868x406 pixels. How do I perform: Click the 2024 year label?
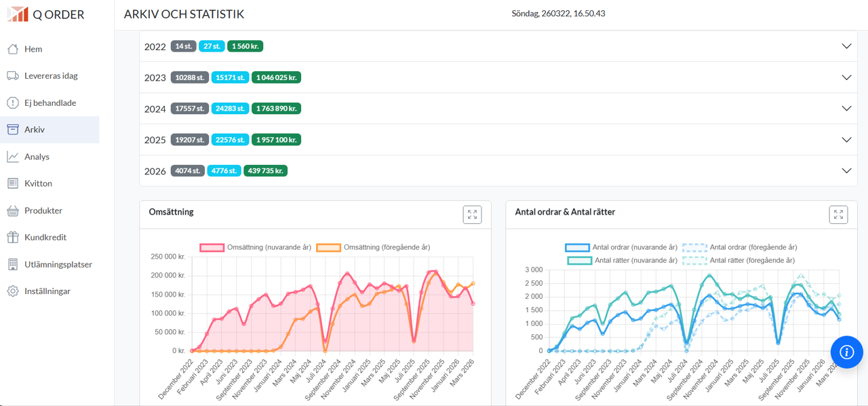155,109
